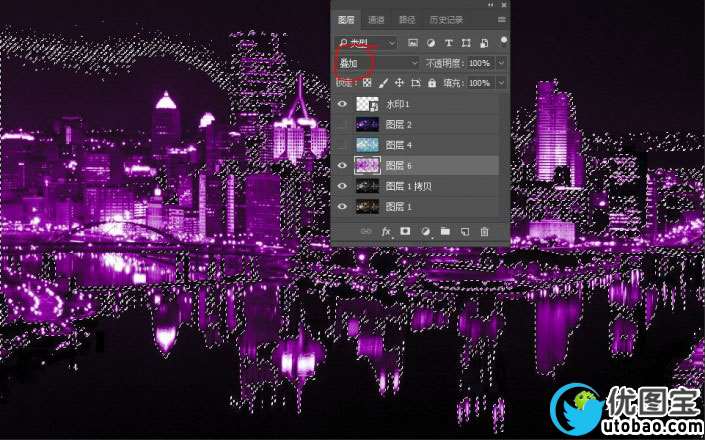The height and width of the screenshot is (440, 705).
Task: Hide 图层 1 拷贝 layer visibility
Action: [x=343, y=186]
